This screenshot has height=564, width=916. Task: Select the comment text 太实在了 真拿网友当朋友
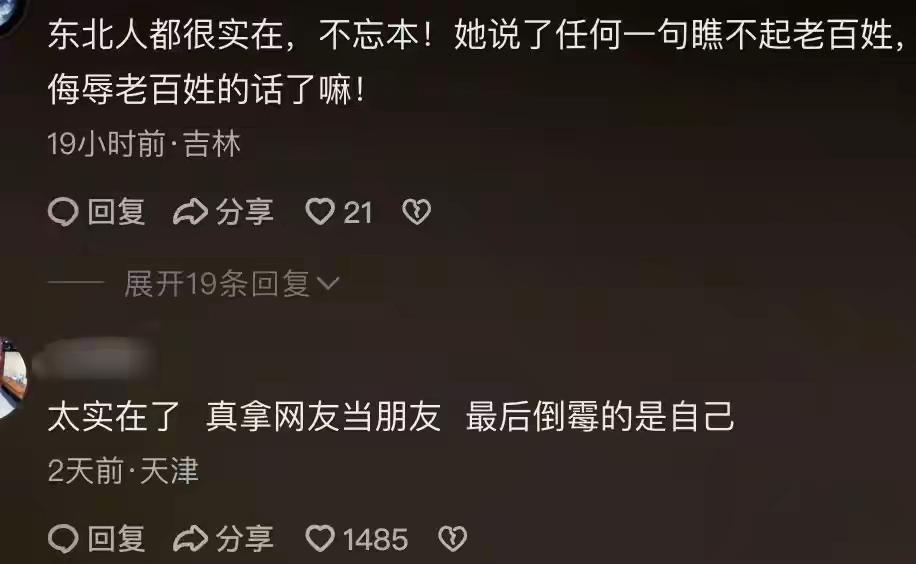coord(244,416)
